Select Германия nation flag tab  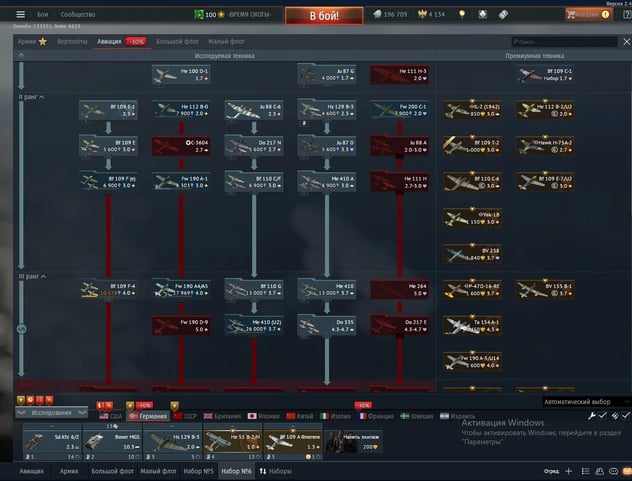tap(147, 415)
